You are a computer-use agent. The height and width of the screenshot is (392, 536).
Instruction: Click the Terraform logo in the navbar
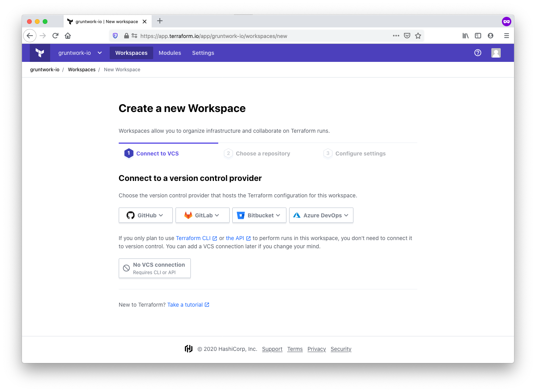point(40,52)
